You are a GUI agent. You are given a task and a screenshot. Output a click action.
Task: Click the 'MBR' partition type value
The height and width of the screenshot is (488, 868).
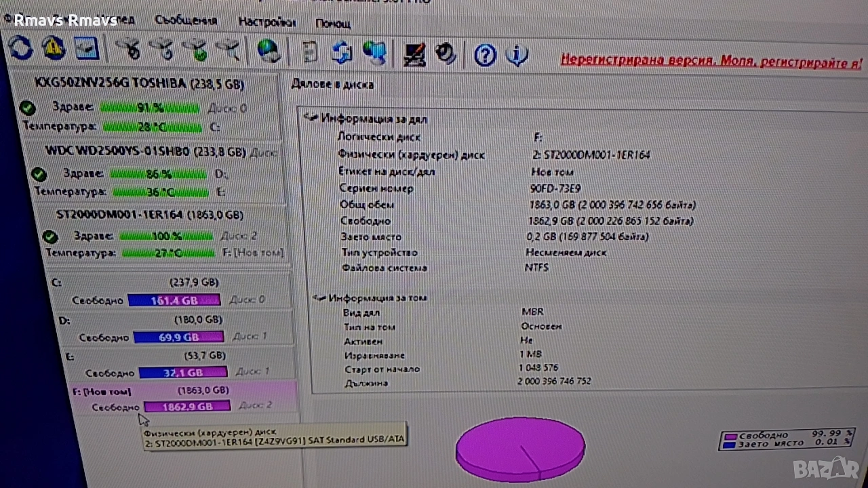click(x=532, y=312)
